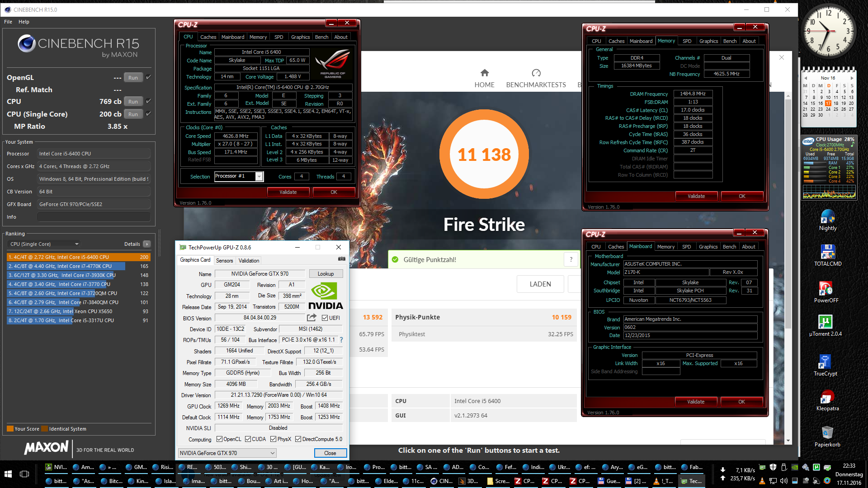Open the Help menu in Cinebench
The width and height of the screenshot is (868, 488).
pyautogui.click(x=24, y=22)
